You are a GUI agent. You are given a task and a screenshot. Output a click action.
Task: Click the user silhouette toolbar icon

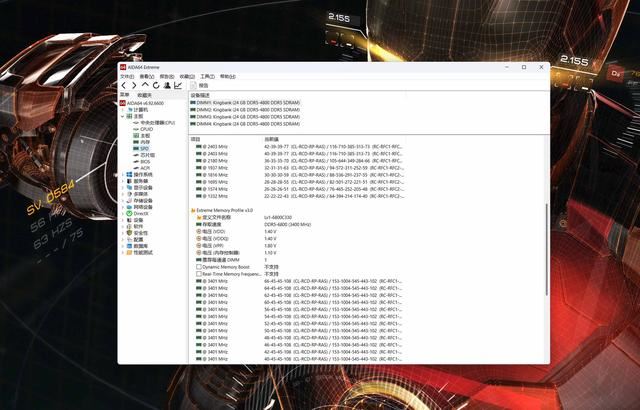coord(167,85)
